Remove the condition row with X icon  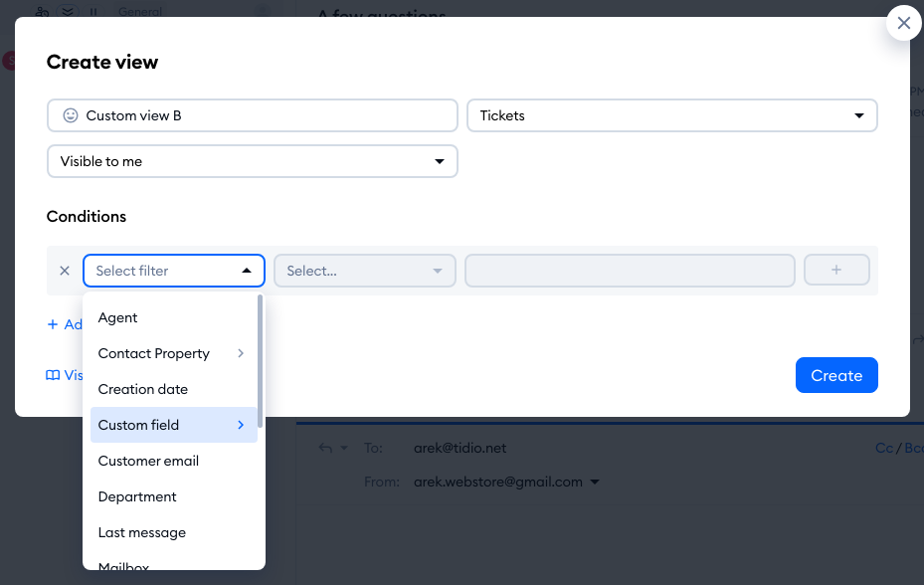[65, 271]
